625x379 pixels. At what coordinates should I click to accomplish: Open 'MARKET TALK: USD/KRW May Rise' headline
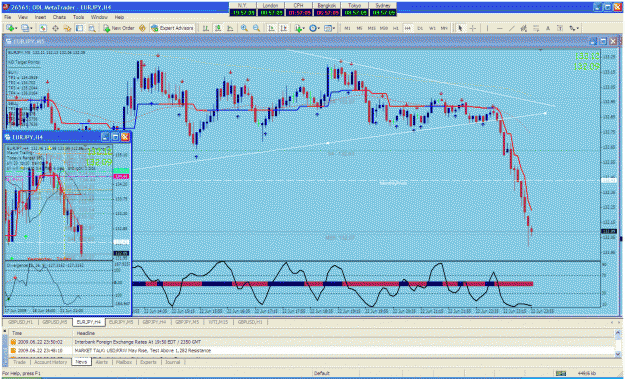143,351
